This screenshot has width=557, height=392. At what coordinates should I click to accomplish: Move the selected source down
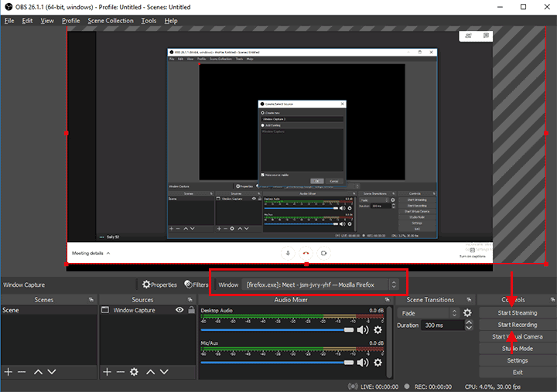click(x=165, y=372)
